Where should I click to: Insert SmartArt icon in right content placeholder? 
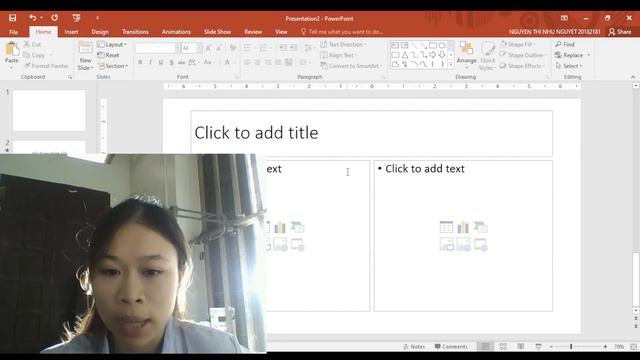click(480, 227)
